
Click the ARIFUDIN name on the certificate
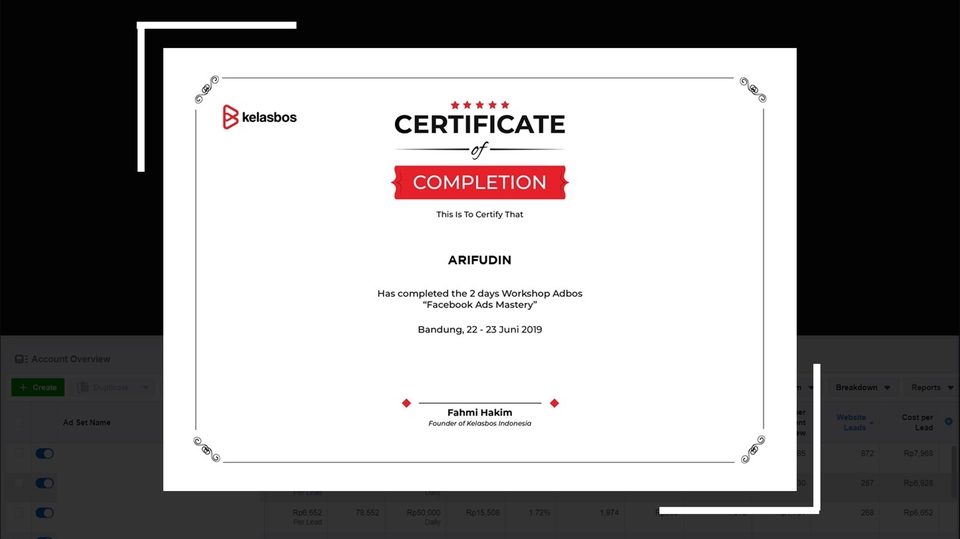[479, 260]
